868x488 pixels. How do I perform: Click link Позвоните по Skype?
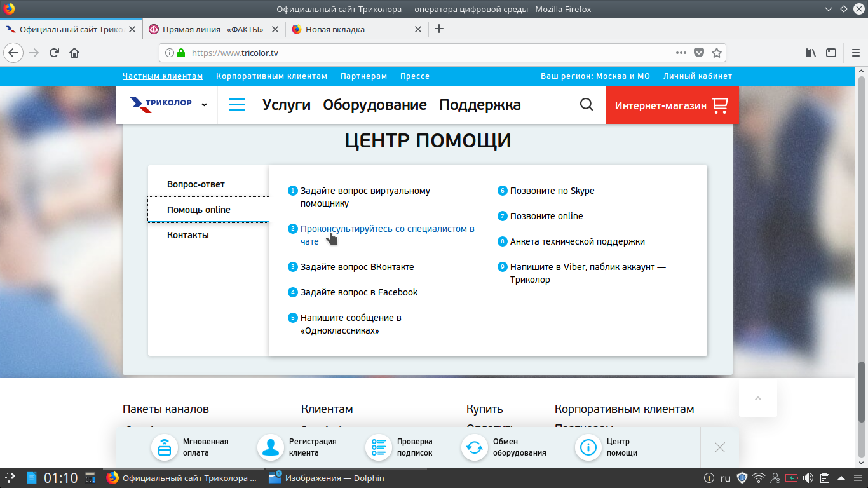tap(552, 191)
